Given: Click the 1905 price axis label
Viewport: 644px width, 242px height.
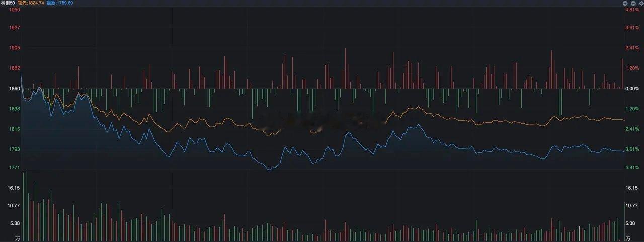Looking at the screenshot, I should [15, 48].
